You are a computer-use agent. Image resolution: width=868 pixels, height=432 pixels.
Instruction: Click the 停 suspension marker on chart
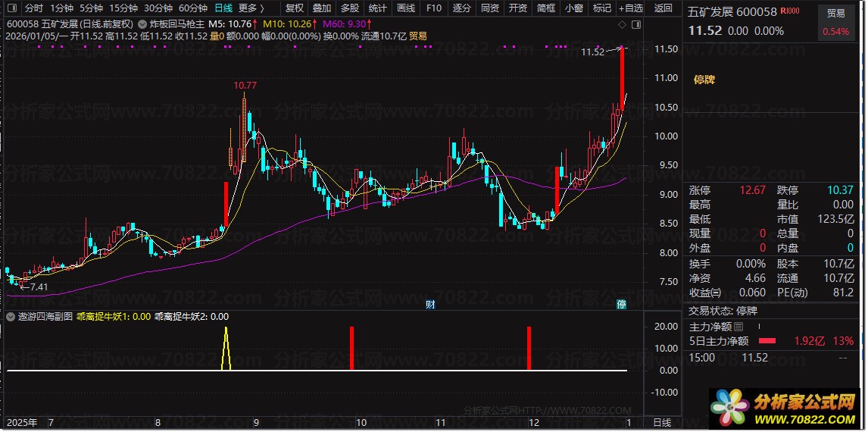coord(622,304)
